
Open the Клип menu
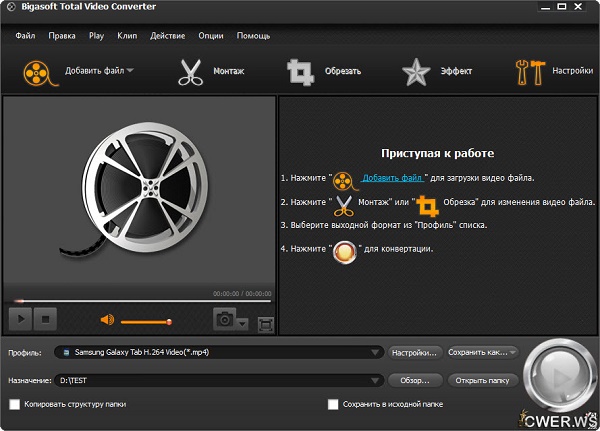pos(127,36)
